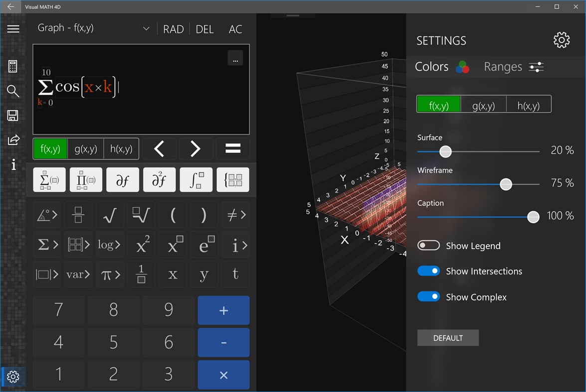Tap the plus operator key
The width and height of the screenshot is (586, 392).
(x=223, y=310)
